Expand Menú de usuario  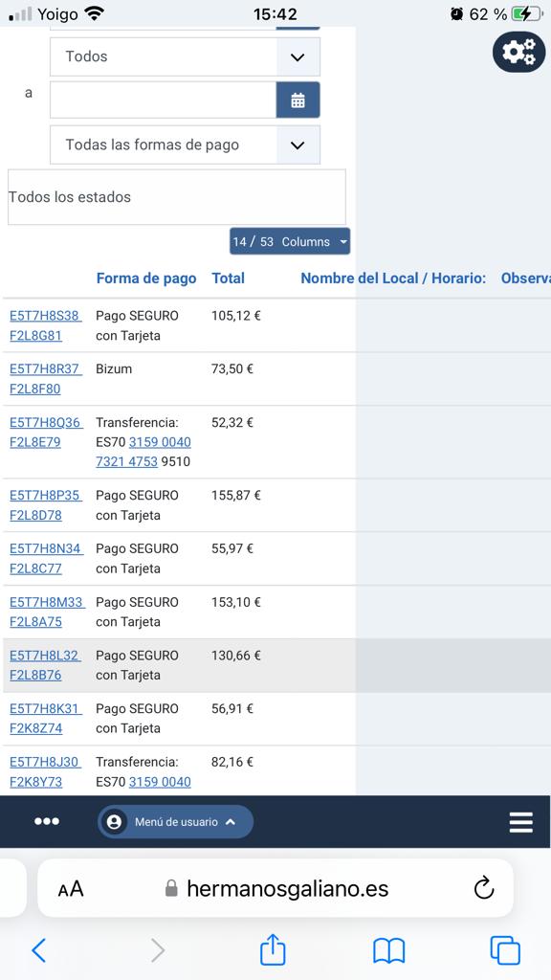click(176, 822)
